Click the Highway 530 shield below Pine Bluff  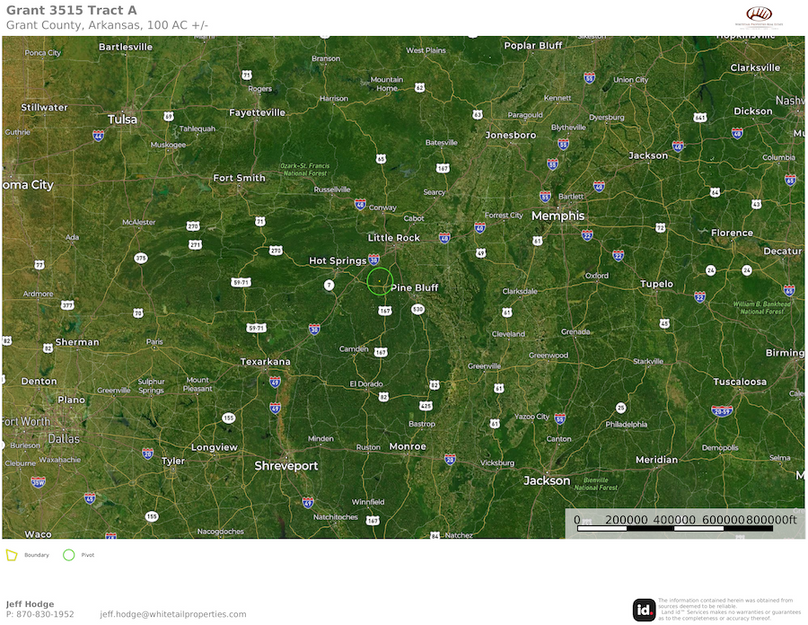[x=417, y=309]
